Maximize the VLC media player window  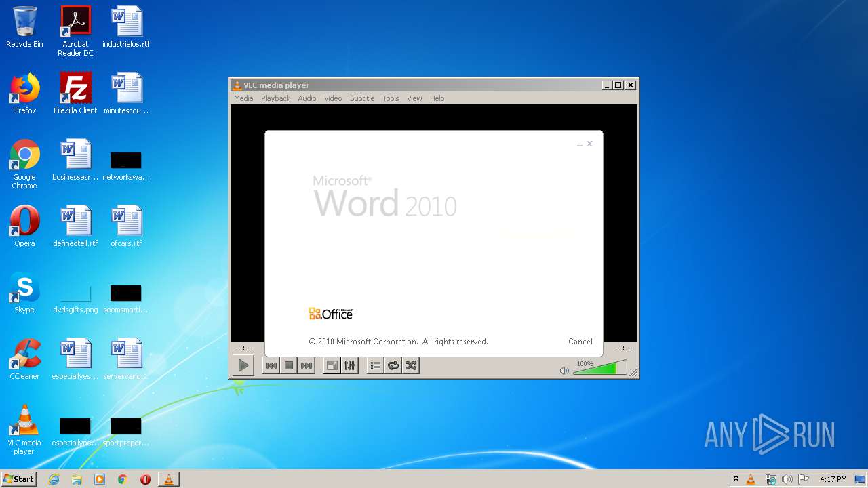(x=618, y=85)
